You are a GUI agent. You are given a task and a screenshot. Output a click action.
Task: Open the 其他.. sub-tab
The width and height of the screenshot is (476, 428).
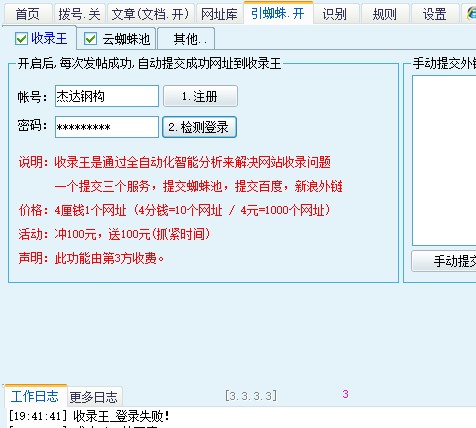pyautogui.click(x=186, y=39)
